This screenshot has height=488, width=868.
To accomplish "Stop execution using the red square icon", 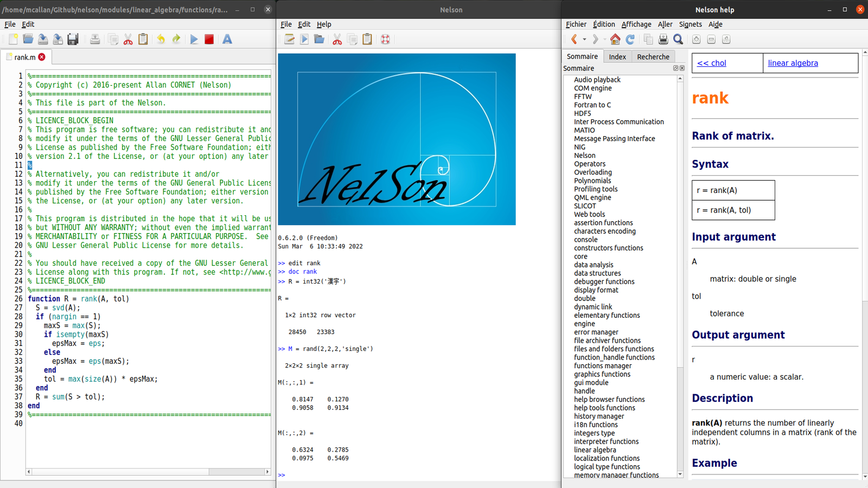I will [x=209, y=38].
